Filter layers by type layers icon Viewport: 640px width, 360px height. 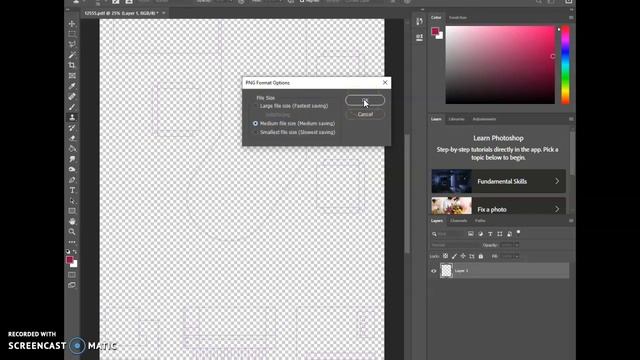(490, 234)
